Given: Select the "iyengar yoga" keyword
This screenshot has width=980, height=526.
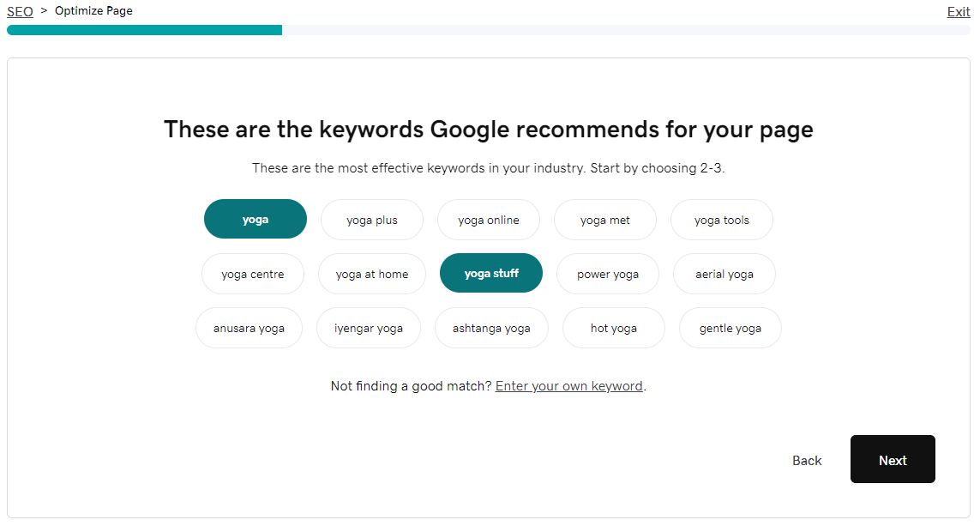Looking at the screenshot, I should tap(368, 327).
